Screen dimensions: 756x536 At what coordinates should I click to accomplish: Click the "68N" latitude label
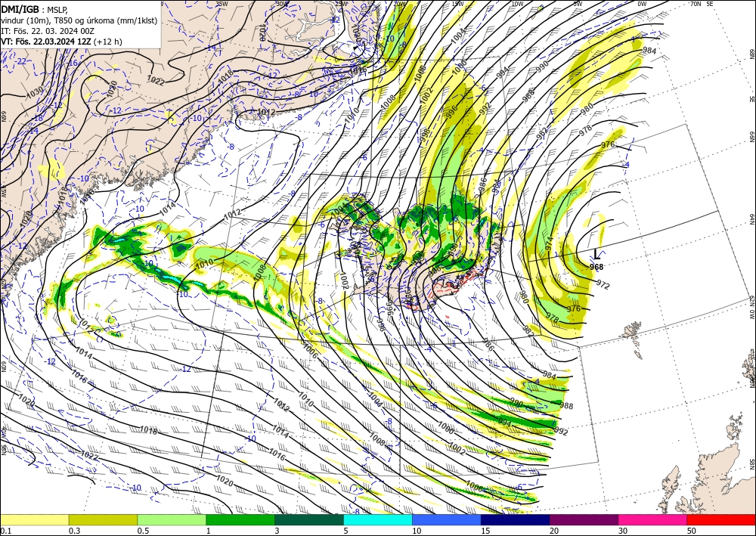pyautogui.click(x=751, y=54)
